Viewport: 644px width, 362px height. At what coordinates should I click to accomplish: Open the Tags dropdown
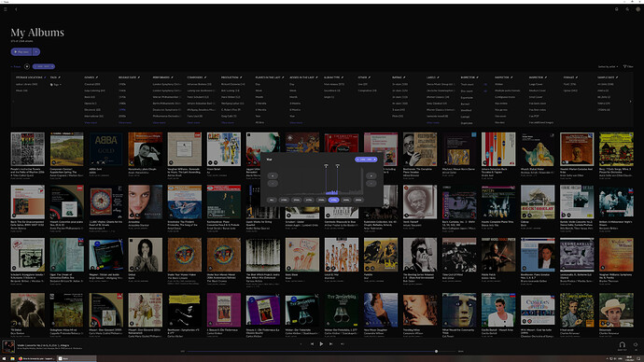coord(55,85)
